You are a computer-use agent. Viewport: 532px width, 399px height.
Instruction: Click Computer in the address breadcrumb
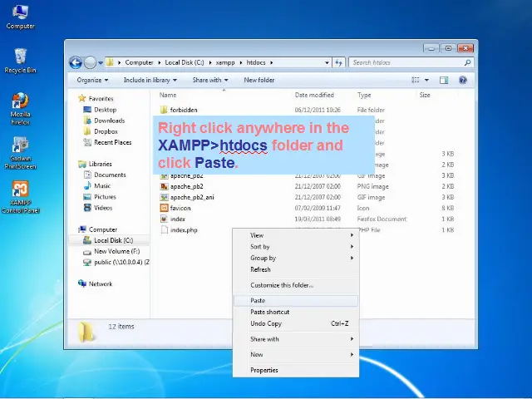click(139, 62)
